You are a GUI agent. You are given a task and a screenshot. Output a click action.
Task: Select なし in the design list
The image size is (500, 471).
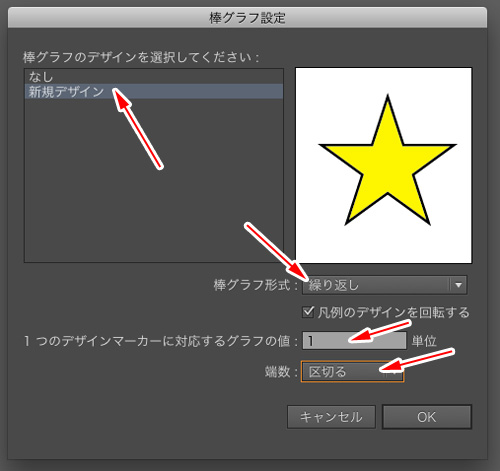(154, 77)
